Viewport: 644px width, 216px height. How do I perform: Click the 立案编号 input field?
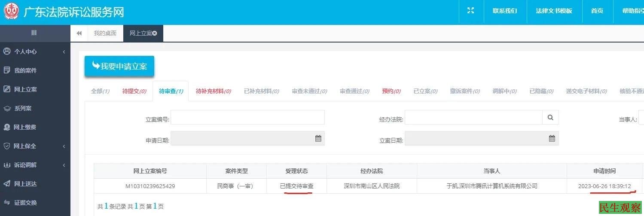pos(247,117)
